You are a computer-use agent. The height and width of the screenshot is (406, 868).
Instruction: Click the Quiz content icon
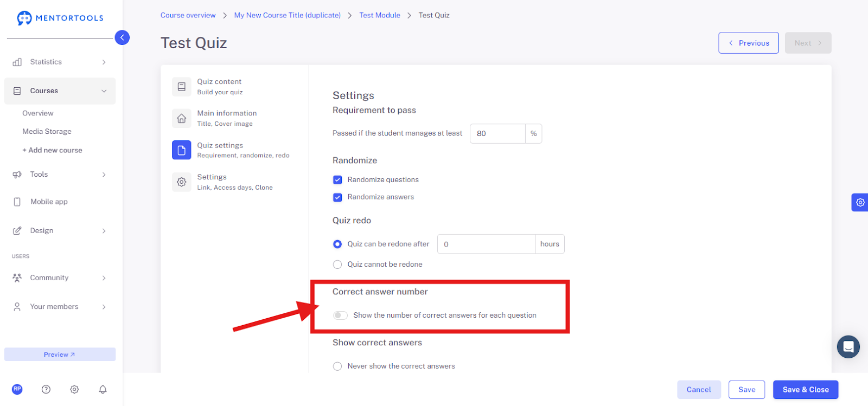(182, 87)
